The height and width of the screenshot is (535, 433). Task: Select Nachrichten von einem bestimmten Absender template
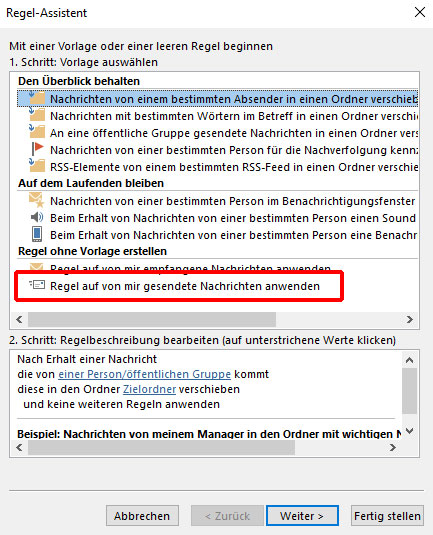(218, 99)
